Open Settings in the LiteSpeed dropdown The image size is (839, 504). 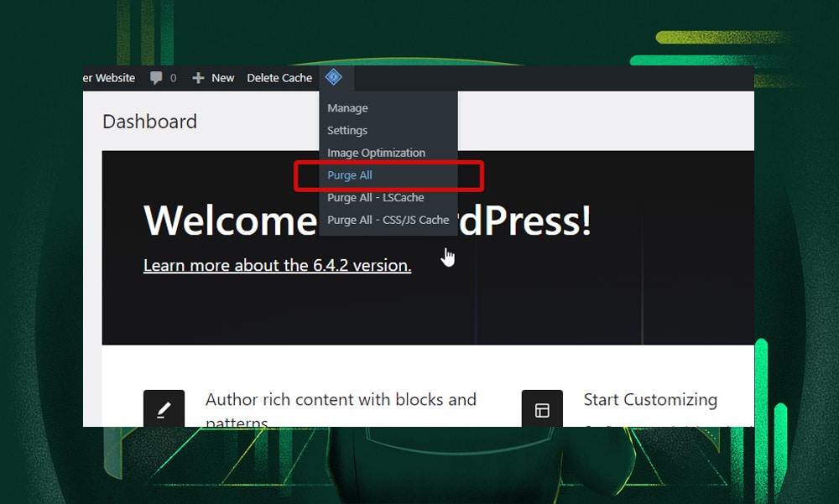pyautogui.click(x=347, y=131)
